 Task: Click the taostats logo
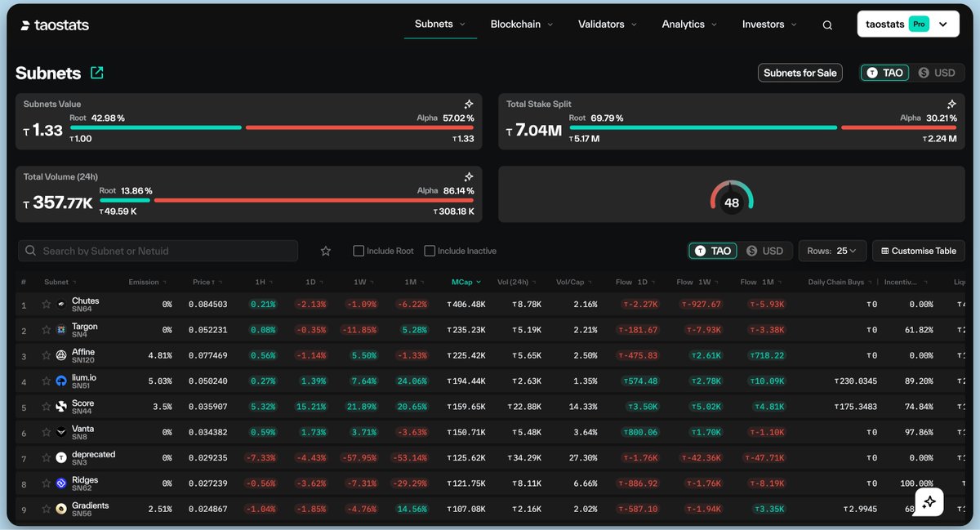[x=54, y=25]
